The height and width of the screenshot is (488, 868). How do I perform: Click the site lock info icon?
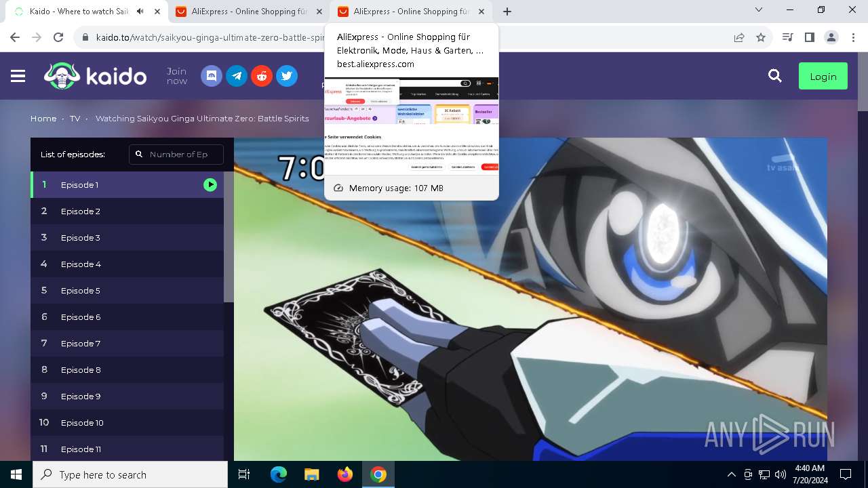click(85, 38)
